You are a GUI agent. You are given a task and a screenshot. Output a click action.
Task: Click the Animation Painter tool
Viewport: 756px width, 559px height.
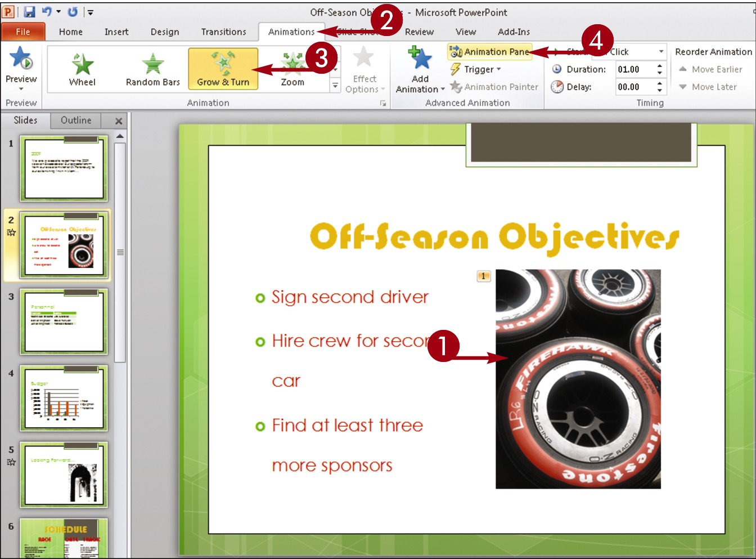click(x=494, y=87)
